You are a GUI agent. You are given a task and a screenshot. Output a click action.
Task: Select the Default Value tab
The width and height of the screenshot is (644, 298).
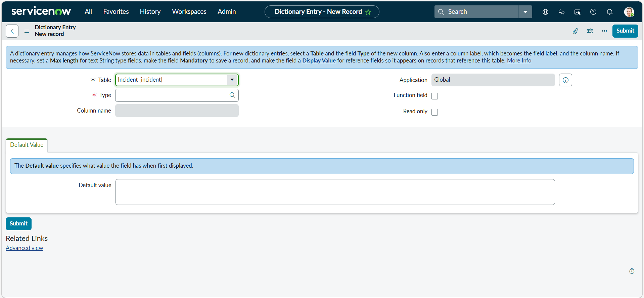click(x=27, y=145)
